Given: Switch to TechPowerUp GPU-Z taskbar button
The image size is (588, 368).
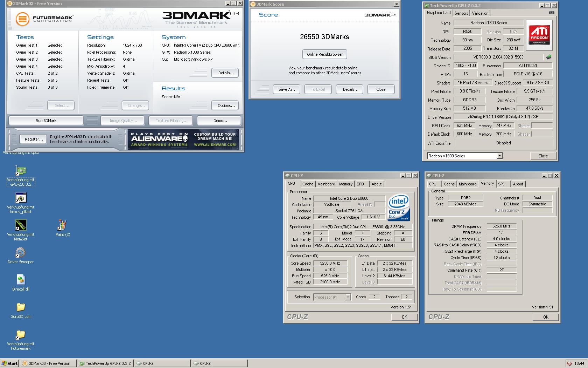Looking at the screenshot, I should [x=105, y=363].
